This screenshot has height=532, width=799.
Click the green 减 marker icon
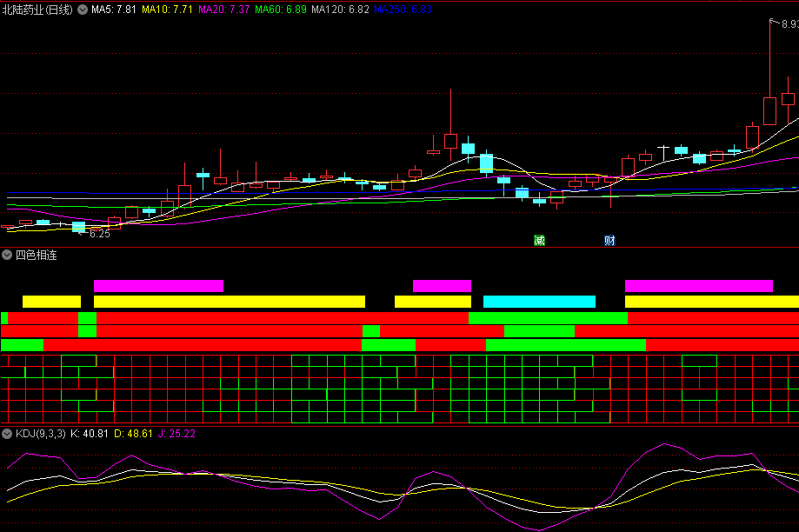539,240
